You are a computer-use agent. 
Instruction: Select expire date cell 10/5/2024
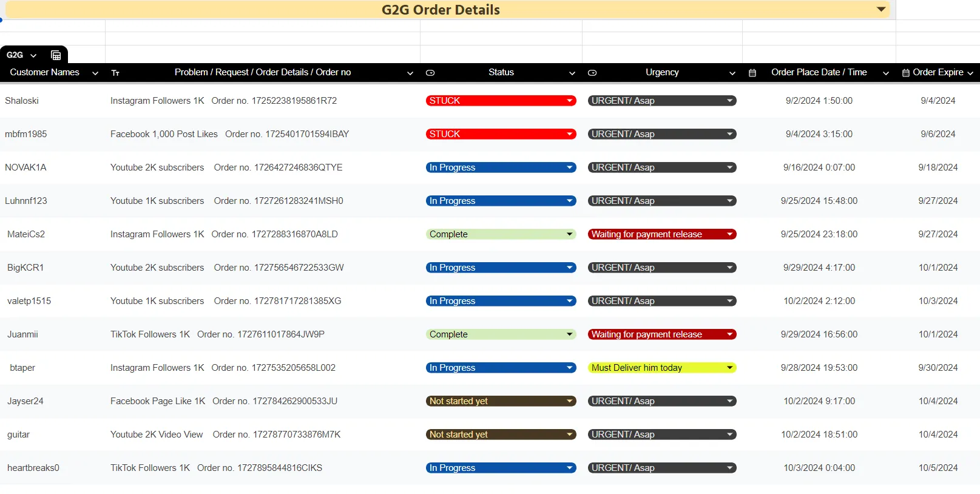938,468
